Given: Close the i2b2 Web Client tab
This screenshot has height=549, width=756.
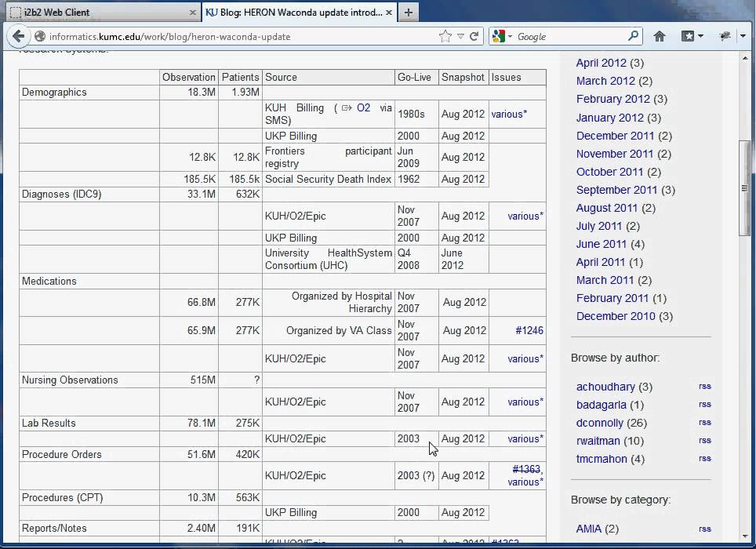Looking at the screenshot, I should click(192, 13).
